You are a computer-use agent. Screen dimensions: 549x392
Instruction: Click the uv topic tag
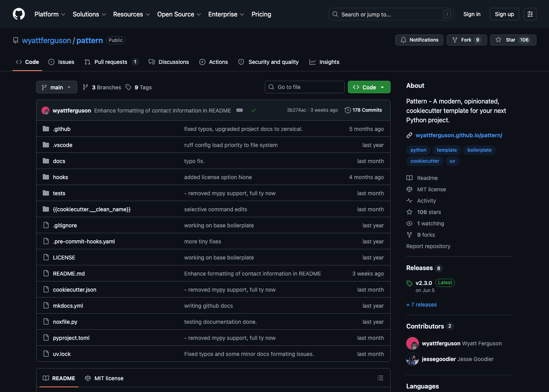click(x=452, y=161)
